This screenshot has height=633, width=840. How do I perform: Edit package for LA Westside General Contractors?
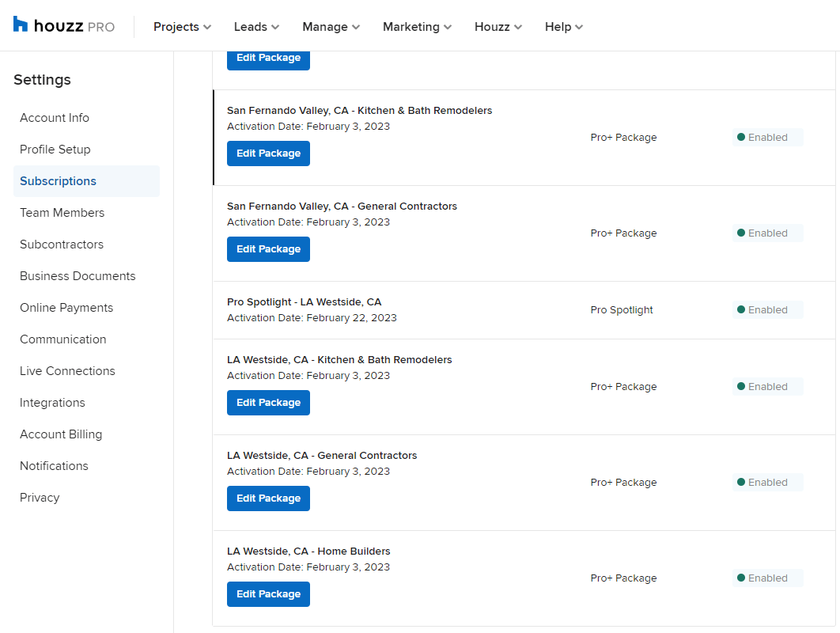tap(268, 498)
